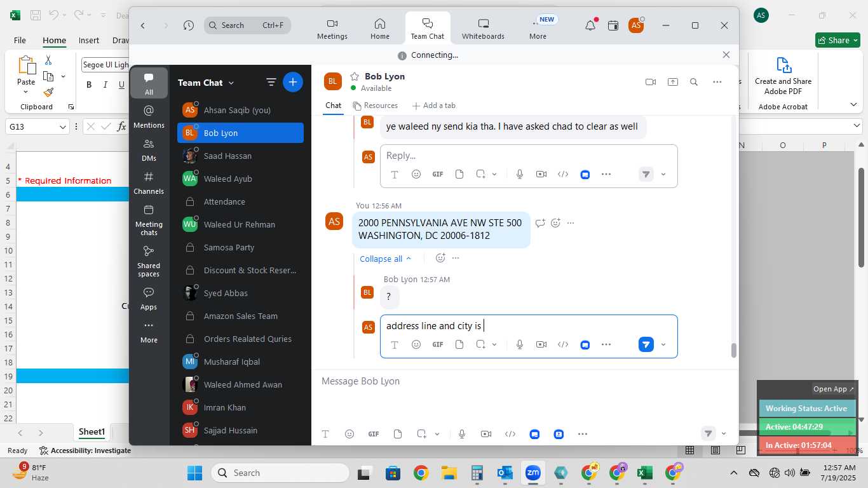The image size is (868, 488).
Task: Open the Zoom notifications bell
Action: 590,25
